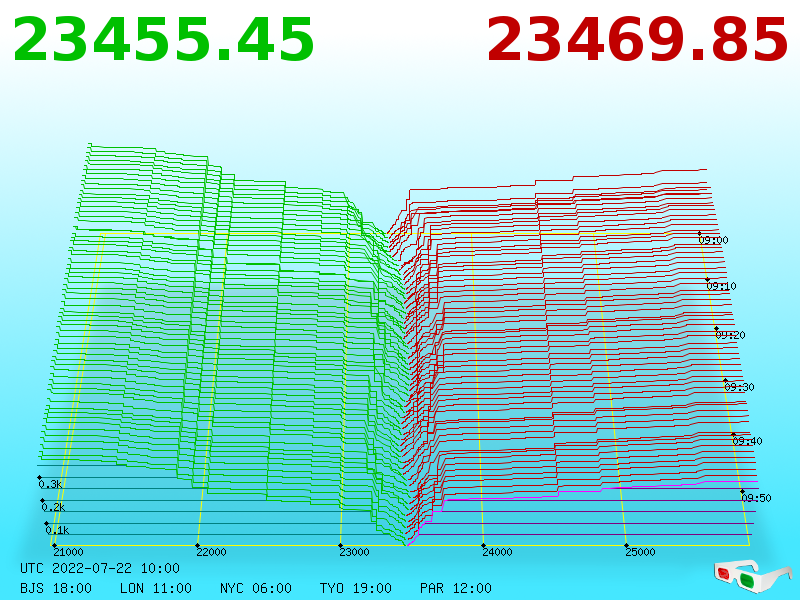Click the 09:30 time marker
This screenshot has width=800, height=600.
(739, 387)
